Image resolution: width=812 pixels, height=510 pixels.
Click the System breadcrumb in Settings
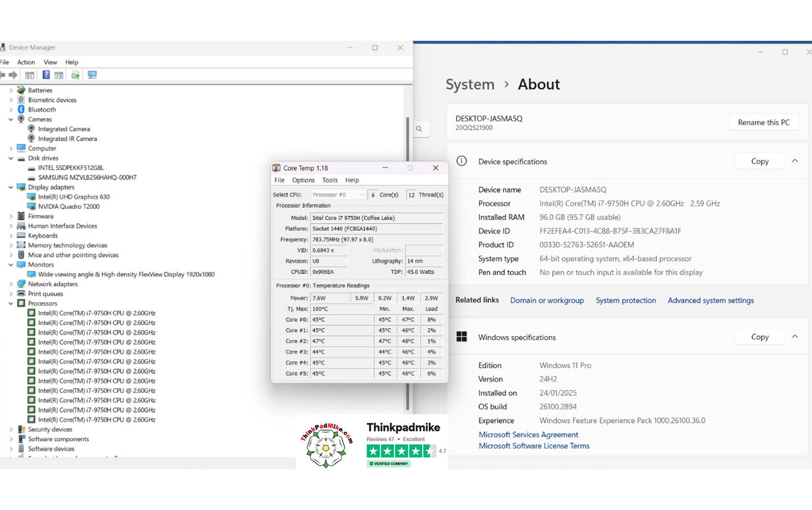470,84
